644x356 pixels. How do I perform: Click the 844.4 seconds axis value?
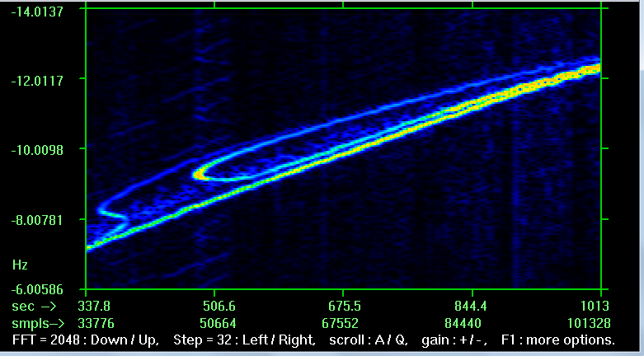pos(471,307)
